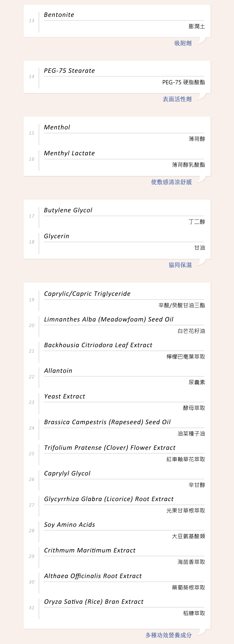Image resolution: width=234 pixels, height=644 pixels.
Task: Click the Bentonite ingredient name
Action: click(x=59, y=15)
